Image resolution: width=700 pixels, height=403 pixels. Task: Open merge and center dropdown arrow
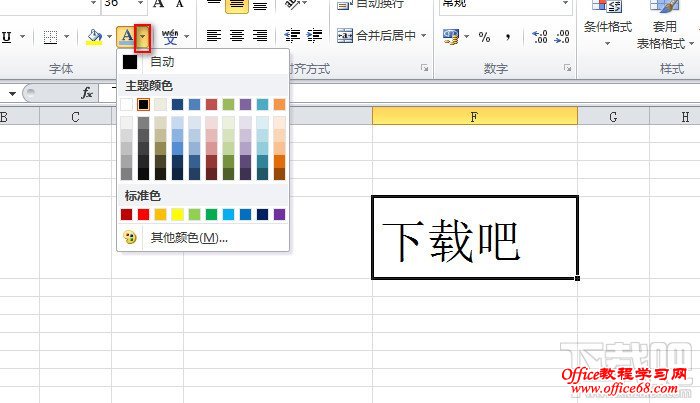click(424, 35)
